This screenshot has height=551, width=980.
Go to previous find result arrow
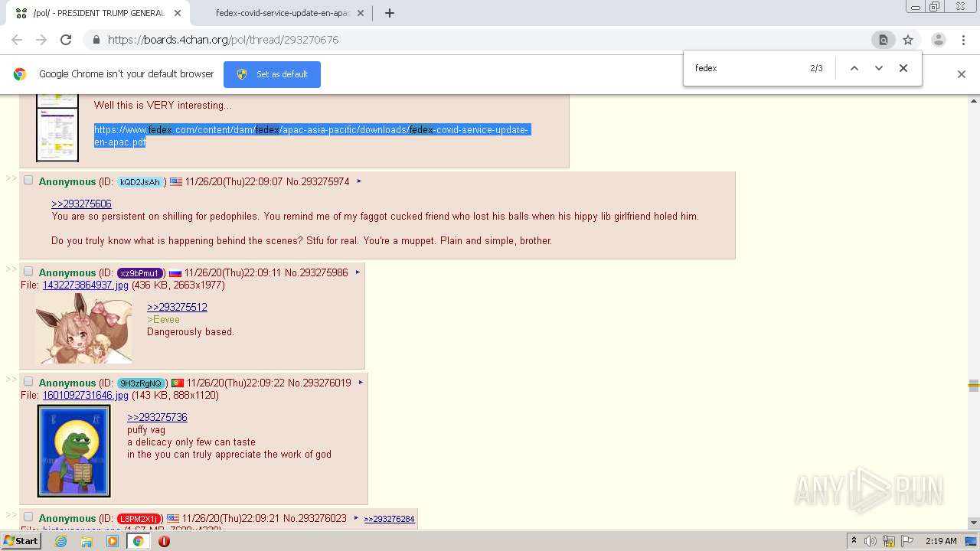coord(854,68)
